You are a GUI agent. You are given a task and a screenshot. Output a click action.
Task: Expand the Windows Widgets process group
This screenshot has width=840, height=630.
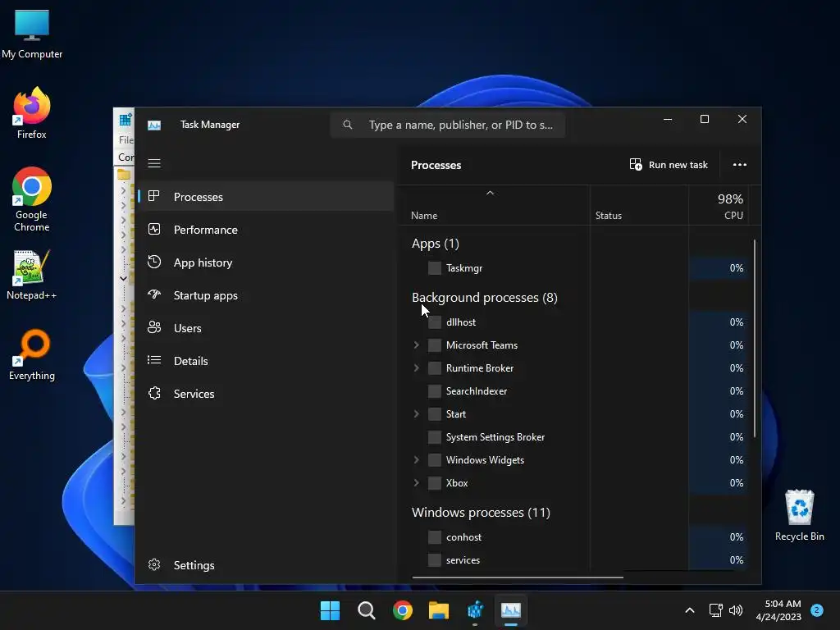[x=416, y=460]
